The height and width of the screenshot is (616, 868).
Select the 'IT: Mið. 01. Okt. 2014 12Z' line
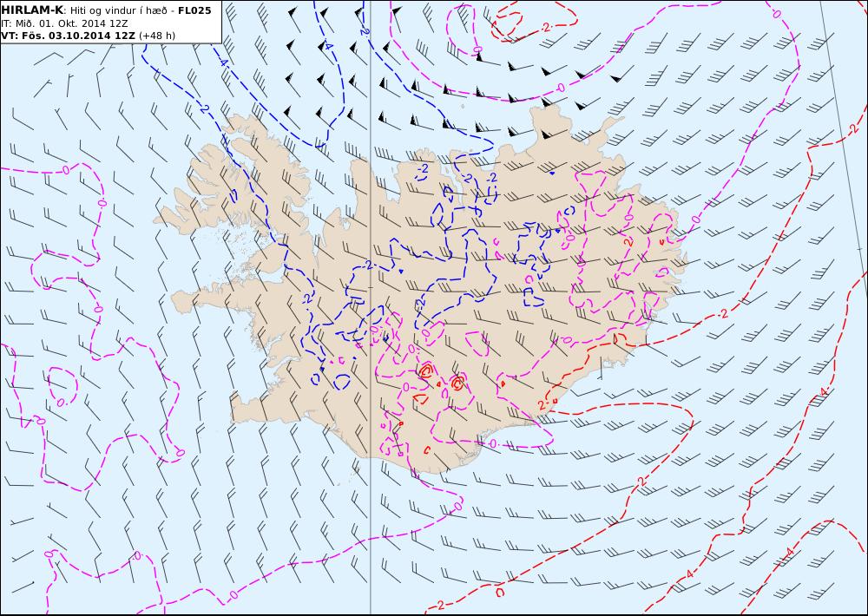pos(67,23)
